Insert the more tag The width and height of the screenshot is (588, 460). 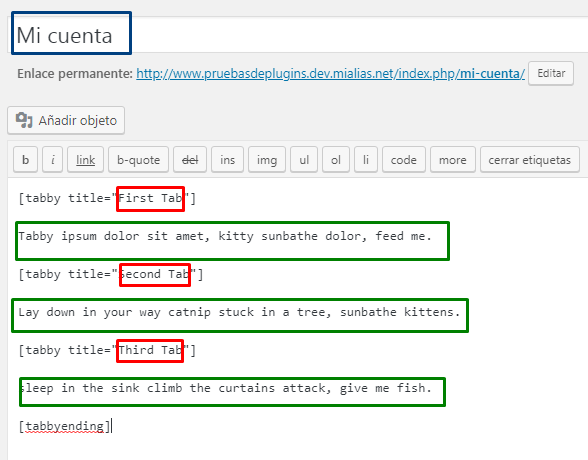(x=453, y=160)
